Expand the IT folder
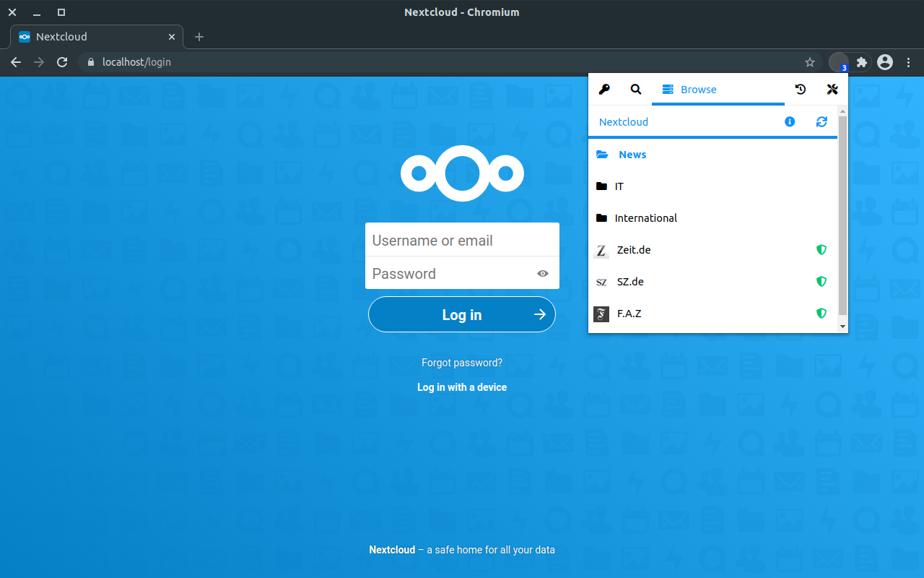The image size is (924, 578). [619, 186]
